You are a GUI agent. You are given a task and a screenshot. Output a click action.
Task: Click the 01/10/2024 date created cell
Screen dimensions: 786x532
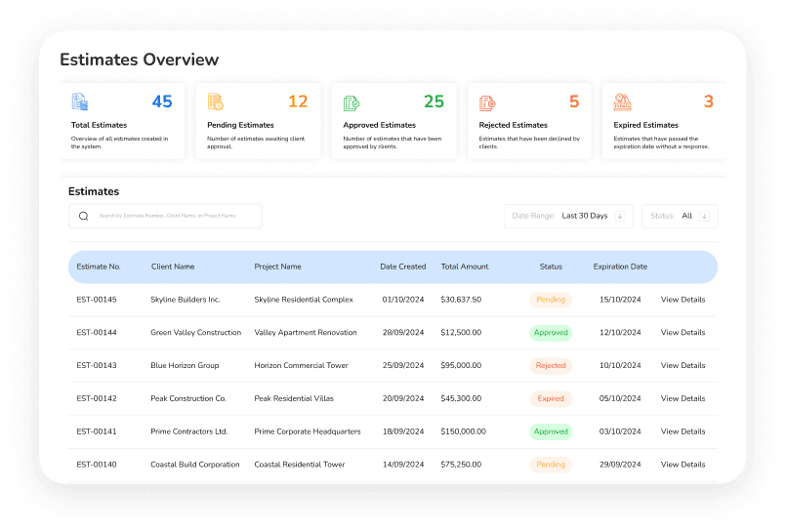tap(403, 300)
